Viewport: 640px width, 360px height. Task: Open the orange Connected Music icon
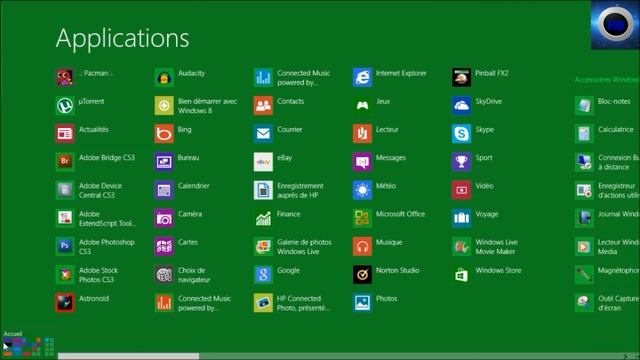coord(164,302)
